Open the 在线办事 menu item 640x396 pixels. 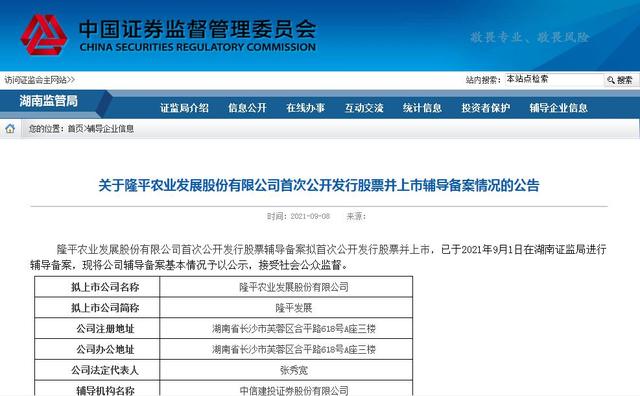click(306, 108)
